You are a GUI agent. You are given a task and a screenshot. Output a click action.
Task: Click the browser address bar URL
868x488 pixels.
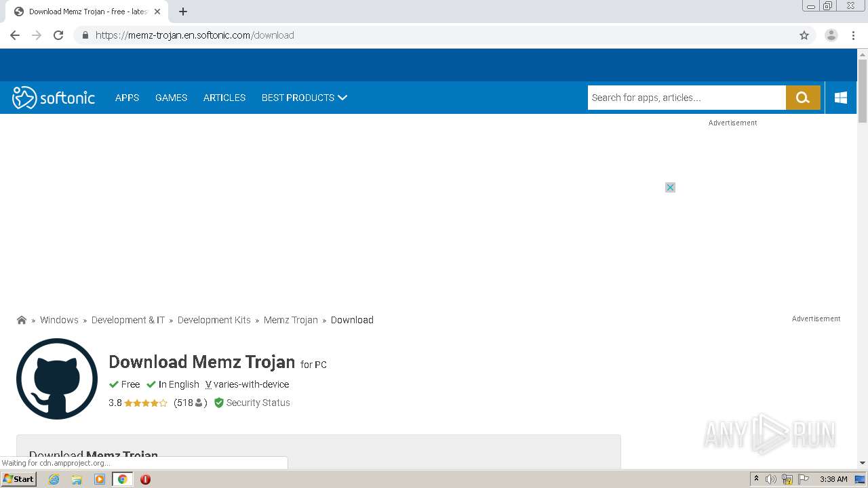pyautogui.click(x=195, y=35)
